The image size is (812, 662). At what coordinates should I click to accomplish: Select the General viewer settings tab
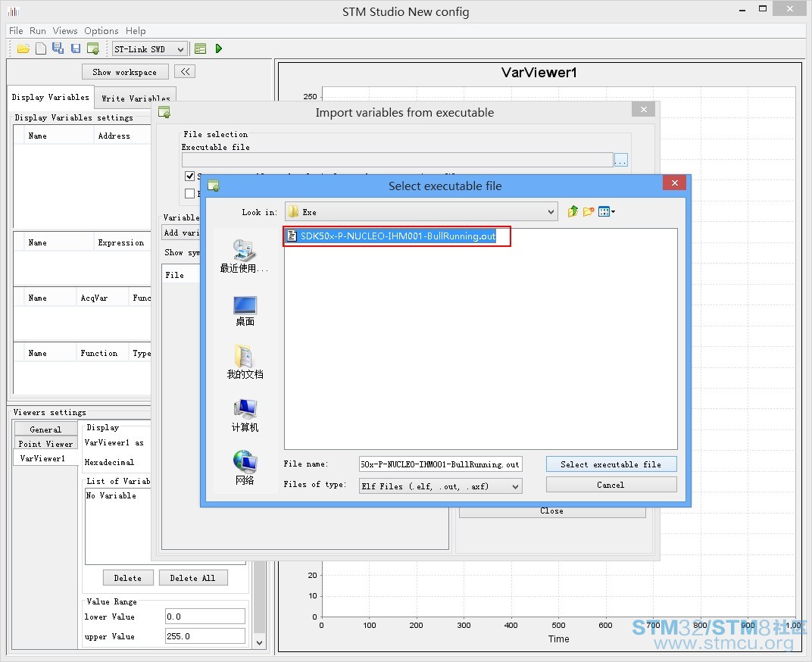[x=45, y=429]
